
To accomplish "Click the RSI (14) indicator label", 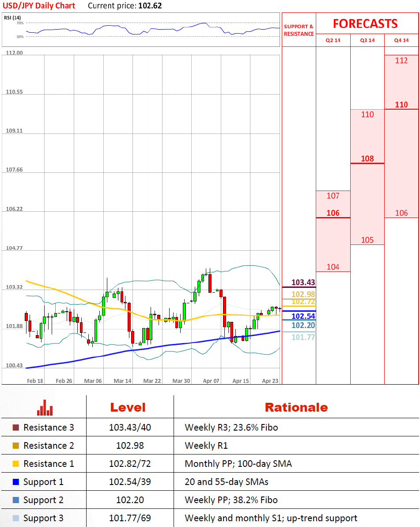I will click(12, 18).
